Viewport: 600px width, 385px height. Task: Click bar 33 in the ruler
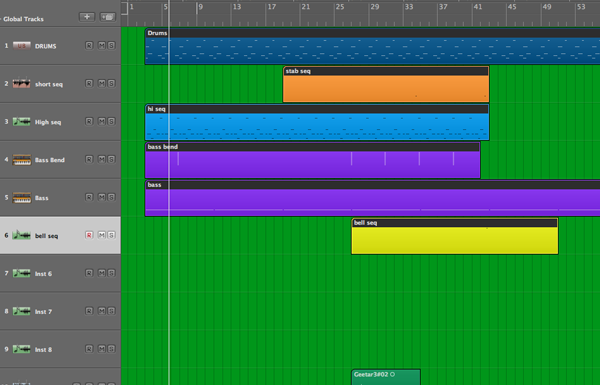pyautogui.click(x=409, y=7)
